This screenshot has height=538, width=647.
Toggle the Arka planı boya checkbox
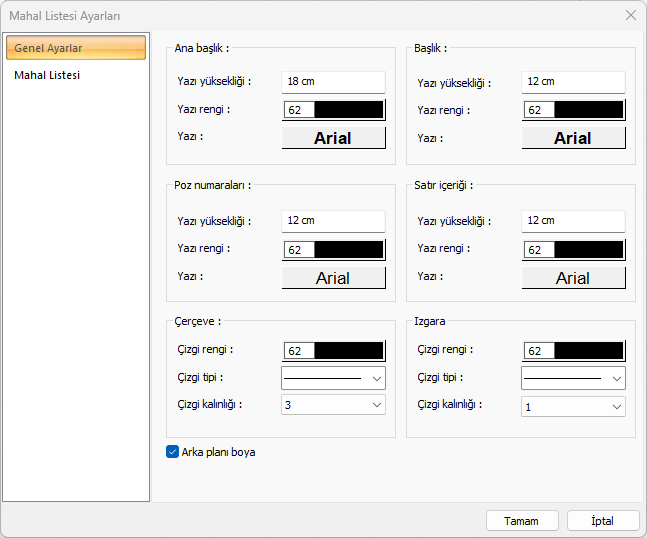(x=173, y=452)
